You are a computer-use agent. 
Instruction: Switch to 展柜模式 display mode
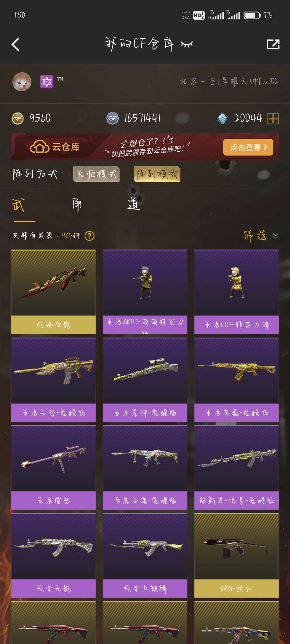click(x=96, y=174)
